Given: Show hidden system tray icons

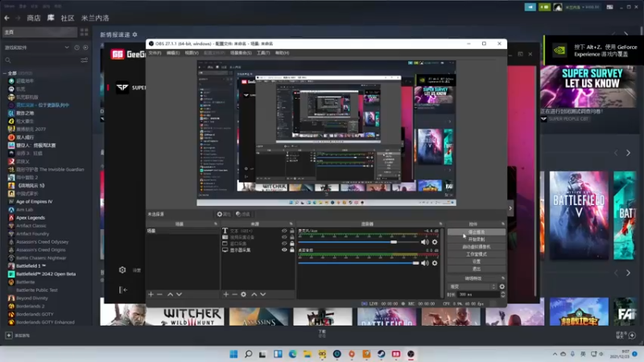Looking at the screenshot, I should click(x=555, y=354).
